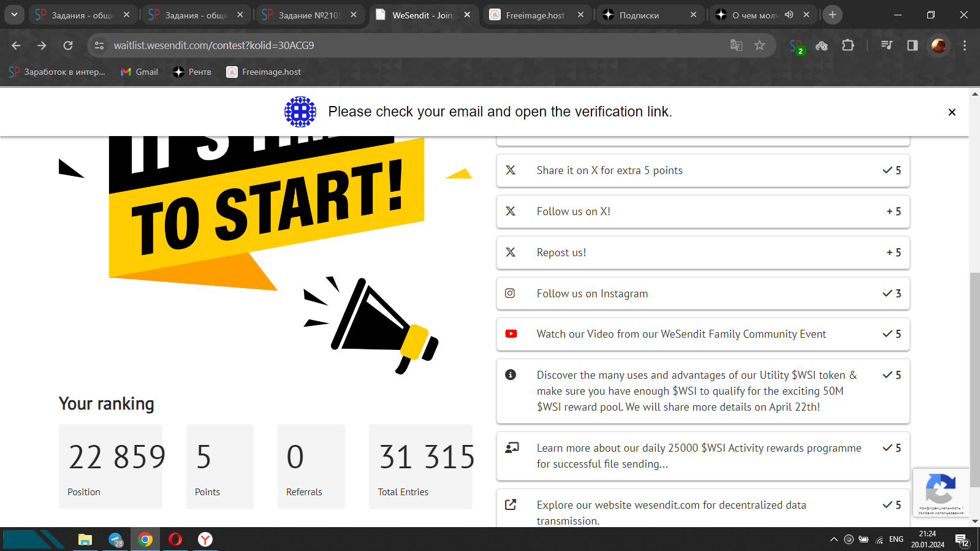This screenshot has height=551, width=980.
Task: Toggle the browser side panel
Action: click(913, 45)
